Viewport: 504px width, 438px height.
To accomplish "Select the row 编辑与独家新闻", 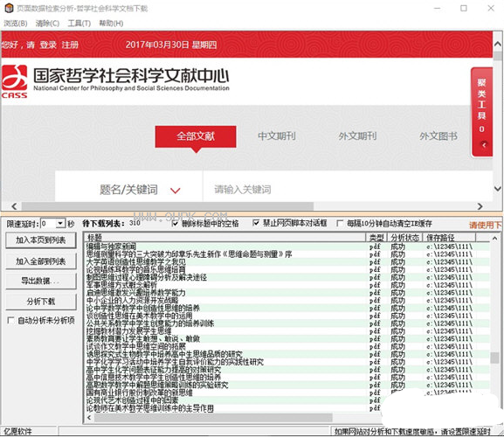I will pyautogui.click(x=287, y=247).
